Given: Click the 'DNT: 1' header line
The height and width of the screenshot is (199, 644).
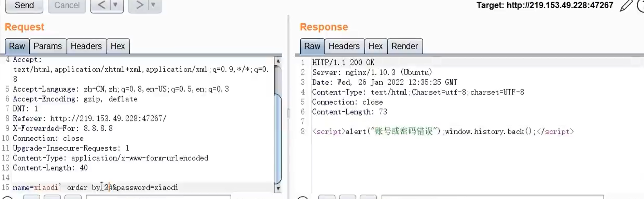Looking at the screenshot, I should pos(25,109).
